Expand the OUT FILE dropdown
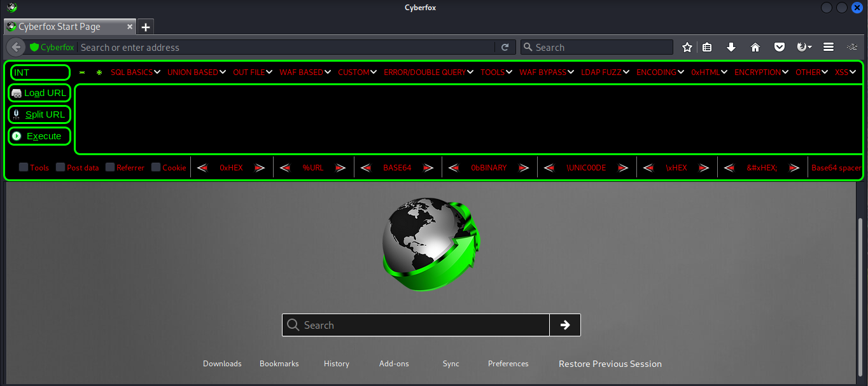Image resolution: width=868 pixels, height=386 pixels. [253, 72]
